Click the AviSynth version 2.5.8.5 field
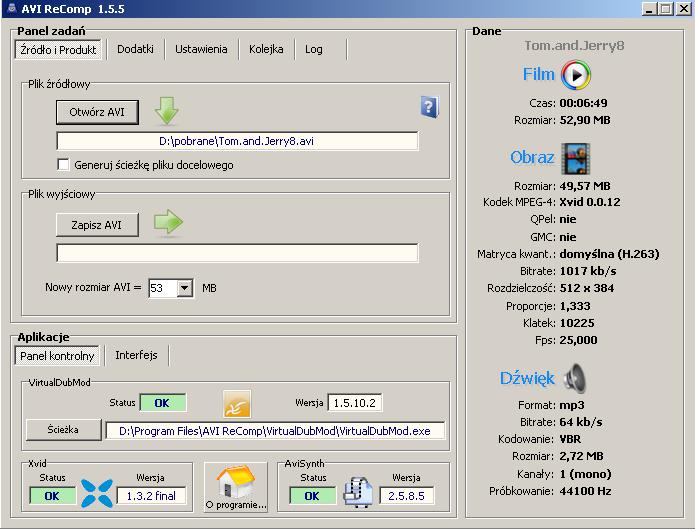695x529 pixels. (x=406, y=496)
